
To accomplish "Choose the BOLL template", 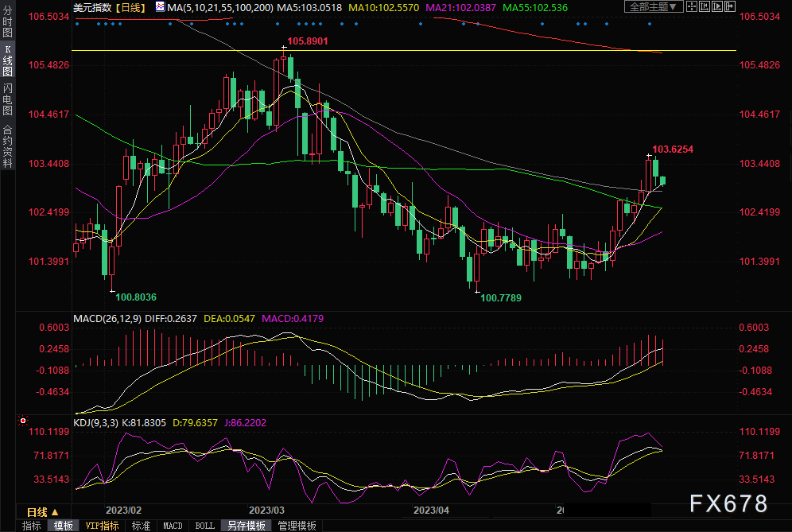I will point(204,526).
